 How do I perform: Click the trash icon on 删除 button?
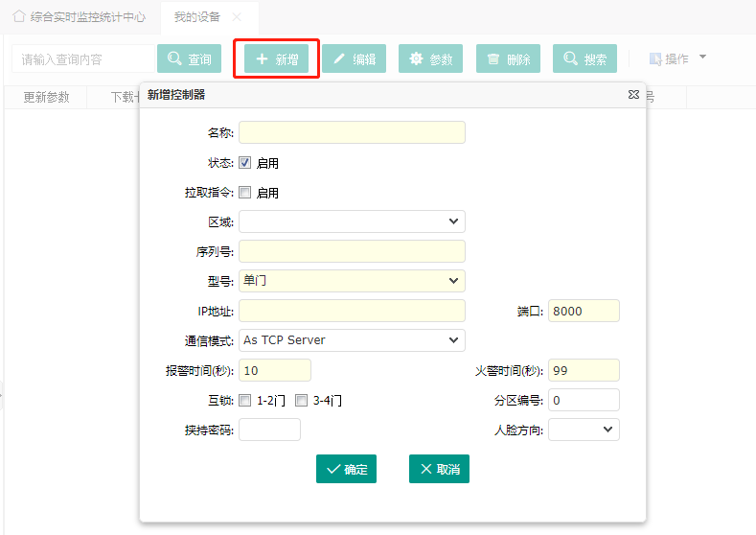pyautogui.click(x=493, y=58)
